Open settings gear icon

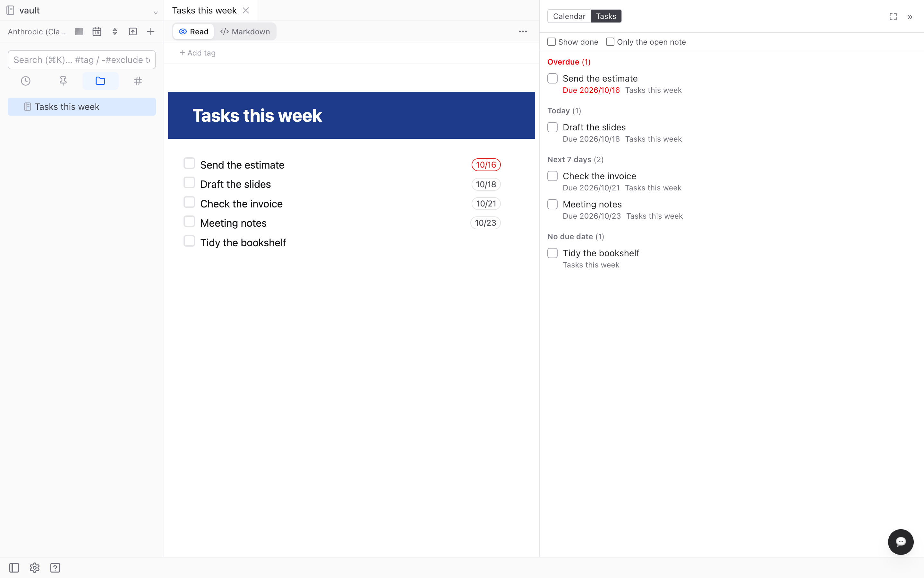tap(35, 568)
